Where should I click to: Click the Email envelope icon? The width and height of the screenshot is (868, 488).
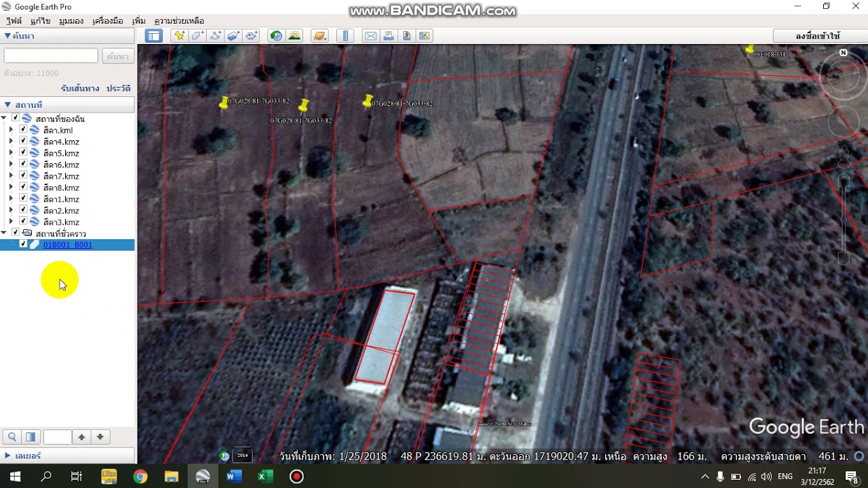(370, 36)
